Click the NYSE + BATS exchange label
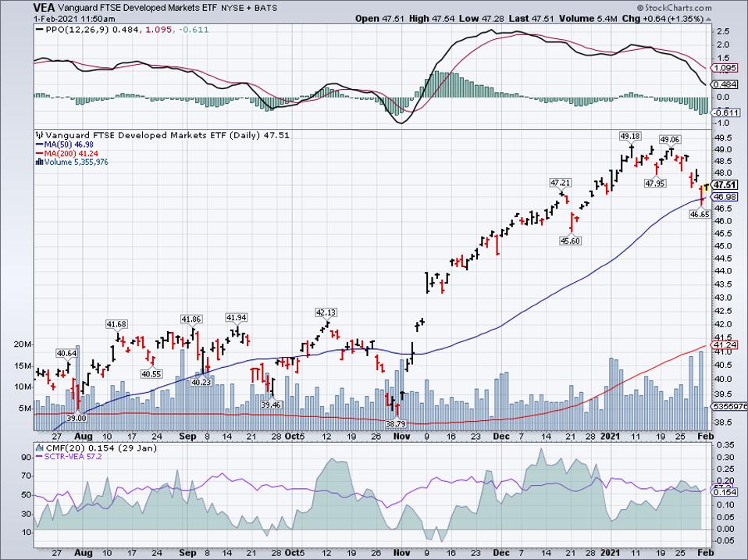748x560 pixels. click(250, 8)
